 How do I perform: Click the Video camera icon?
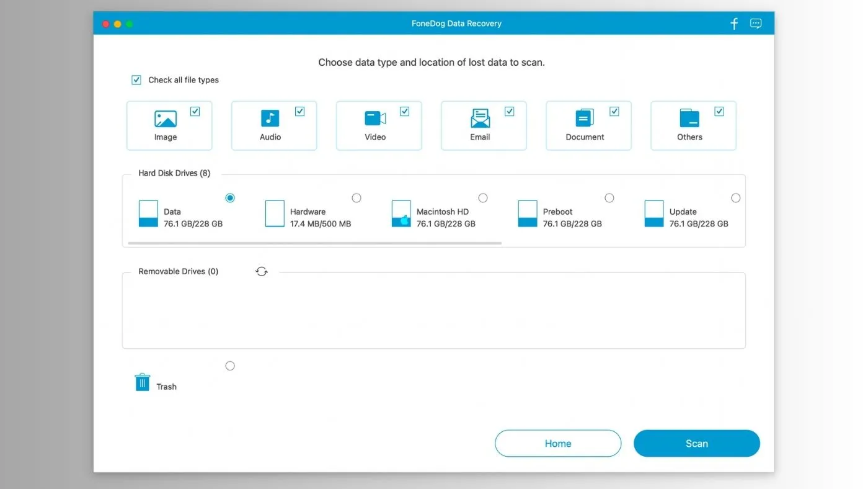tap(375, 119)
